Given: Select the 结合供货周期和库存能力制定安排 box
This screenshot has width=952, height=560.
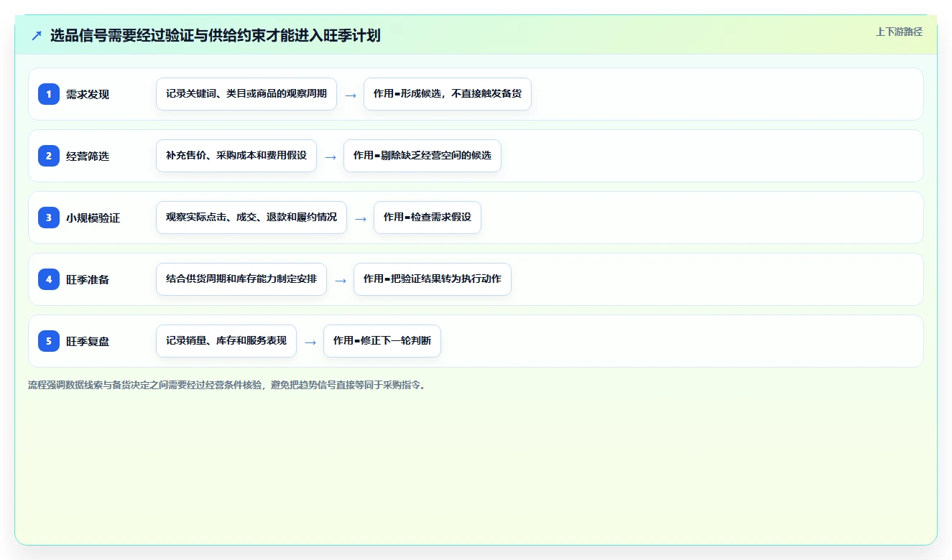Looking at the screenshot, I should (x=241, y=279).
